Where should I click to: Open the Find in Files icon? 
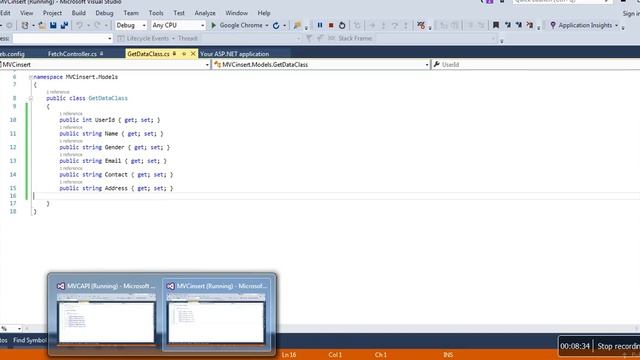pyautogui.click(x=298, y=25)
